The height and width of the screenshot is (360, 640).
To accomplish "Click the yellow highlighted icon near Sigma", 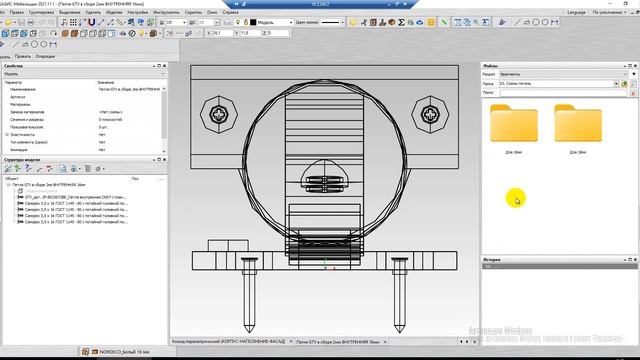I will coord(431,22).
